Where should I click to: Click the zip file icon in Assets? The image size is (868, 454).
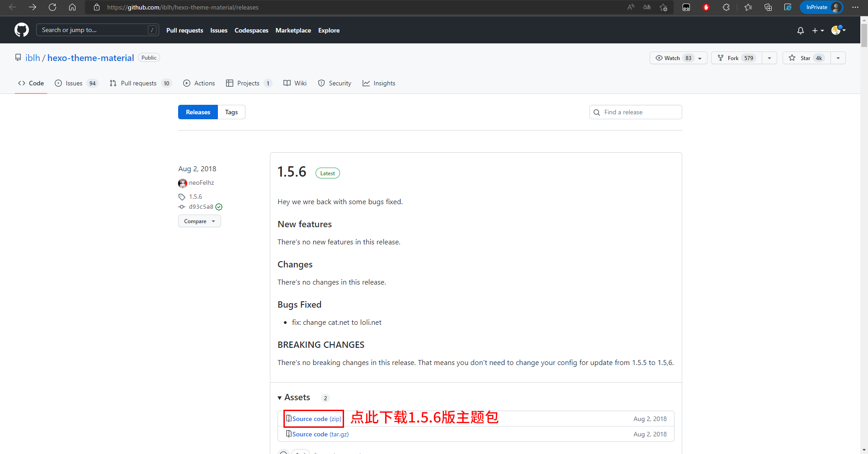288,419
